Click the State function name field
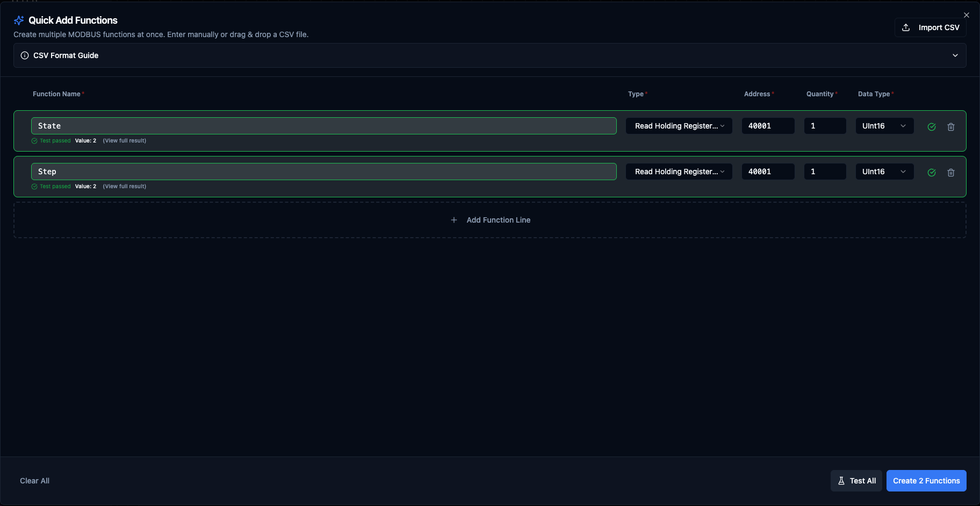The width and height of the screenshot is (980, 506). point(323,126)
